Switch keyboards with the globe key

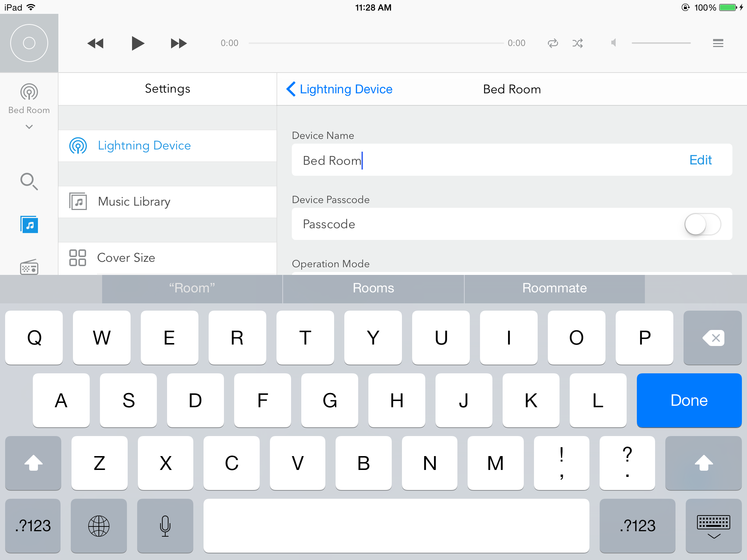pyautogui.click(x=99, y=526)
